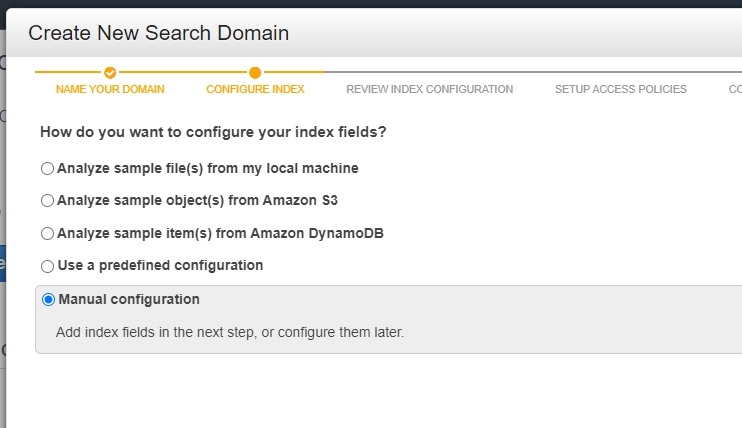The height and width of the screenshot is (428, 742).
Task: Select the Amazon S3 sample object radio button
Action: (x=48, y=201)
